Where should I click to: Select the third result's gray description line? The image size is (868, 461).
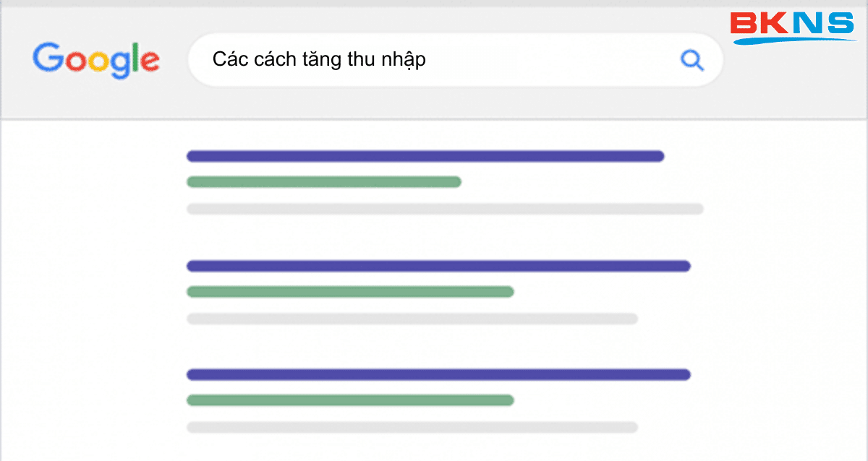point(412,427)
